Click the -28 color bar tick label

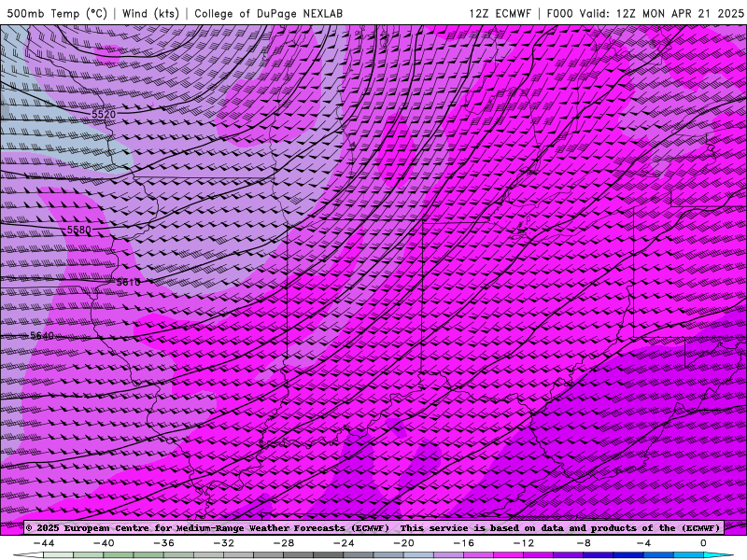tap(284, 543)
